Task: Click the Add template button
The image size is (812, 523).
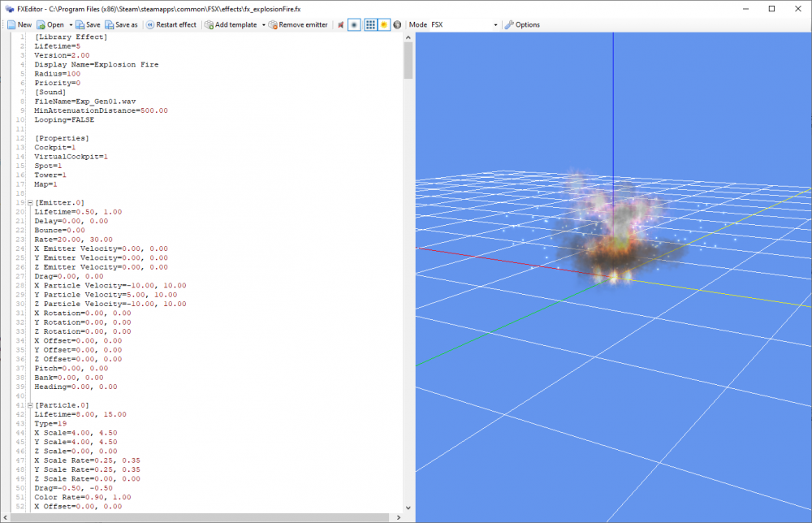Action: (x=231, y=24)
